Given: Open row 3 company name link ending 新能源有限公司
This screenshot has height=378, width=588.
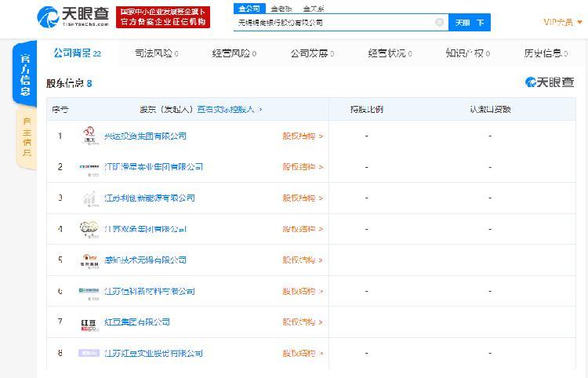Looking at the screenshot, I should [x=149, y=198].
